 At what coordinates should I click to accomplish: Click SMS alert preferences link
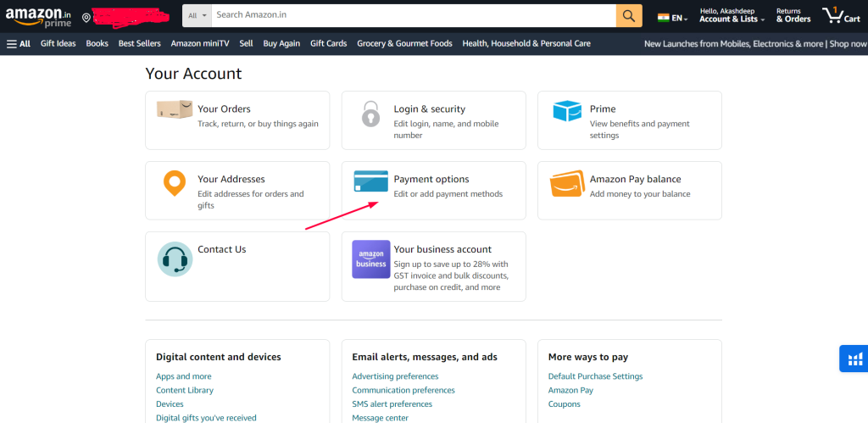(392, 404)
